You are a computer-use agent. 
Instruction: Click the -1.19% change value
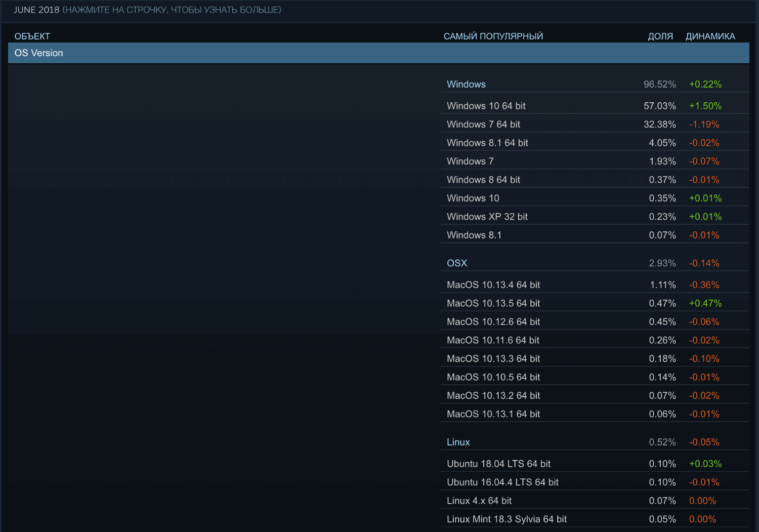coord(704,125)
